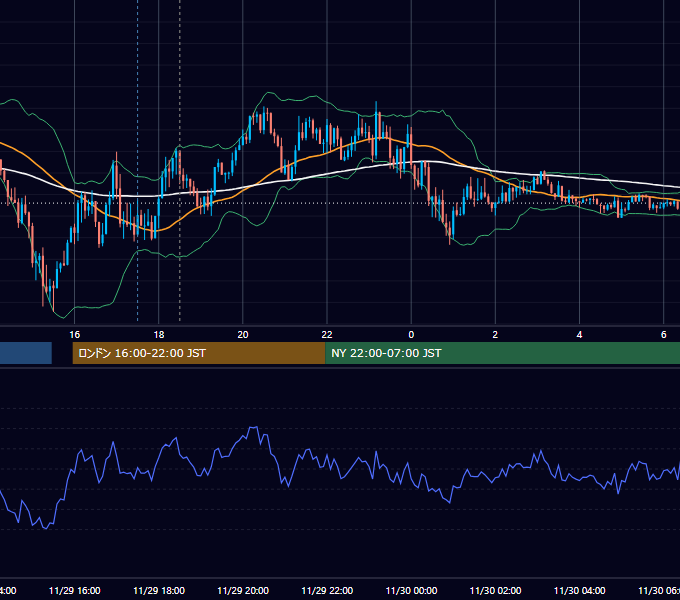Click hour label 18 on price chart axis
Screen dimensions: 680x600
coord(159,334)
